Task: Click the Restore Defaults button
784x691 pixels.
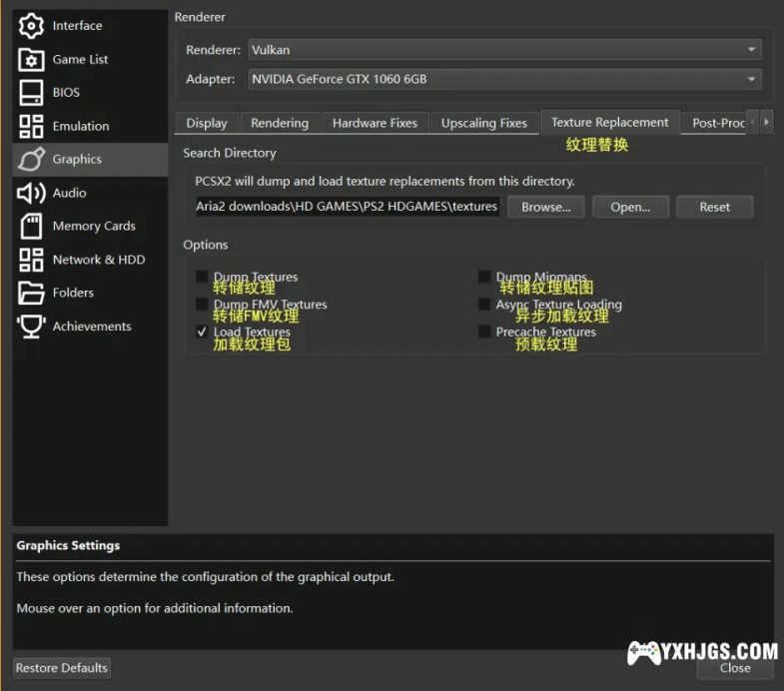Action: pos(62,668)
